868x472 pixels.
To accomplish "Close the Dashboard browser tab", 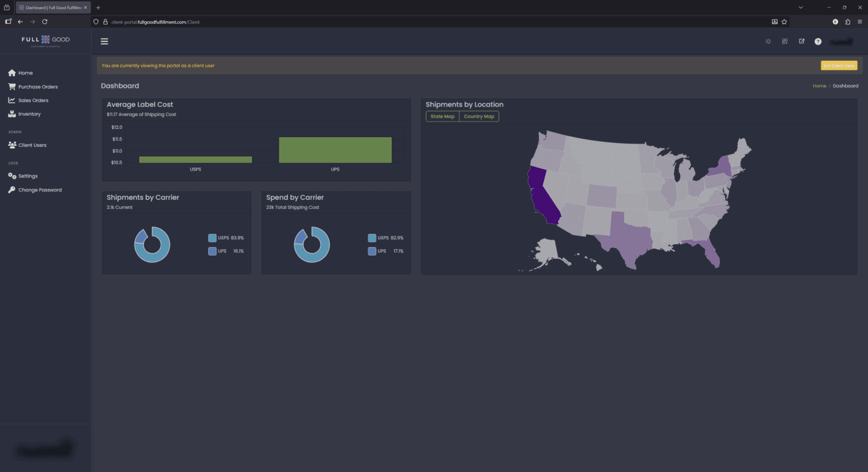I will pos(86,8).
